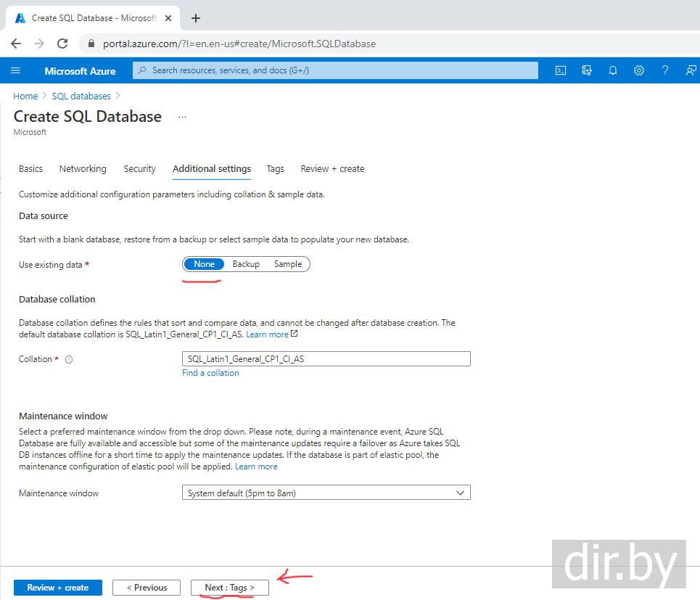Go to SQL databases breadcrumb link
Viewport: 700px width, 600px height.
pyautogui.click(x=81, y=96)
